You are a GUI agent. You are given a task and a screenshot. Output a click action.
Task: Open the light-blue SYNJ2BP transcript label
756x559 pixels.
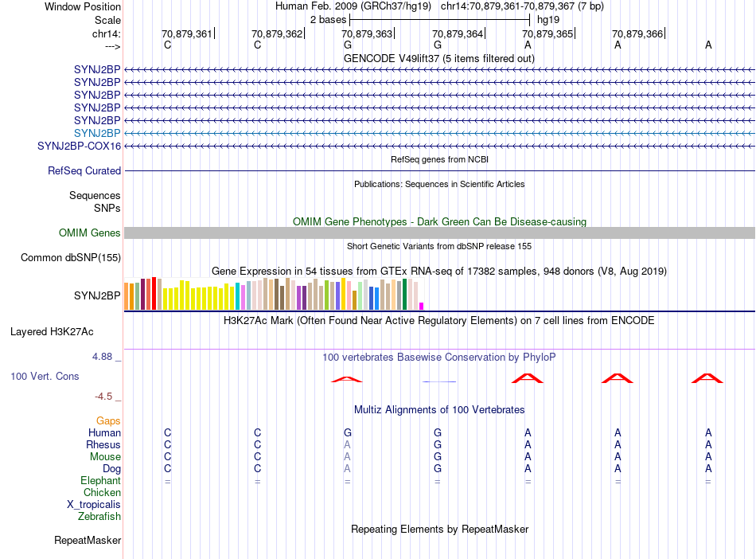[x=97, y=133]
